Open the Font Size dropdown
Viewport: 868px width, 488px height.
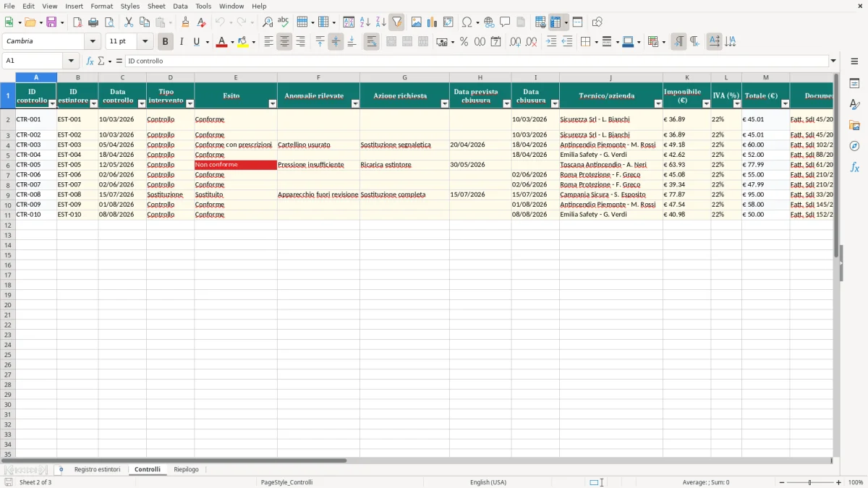pyautogui.click(x=145, y=42)
